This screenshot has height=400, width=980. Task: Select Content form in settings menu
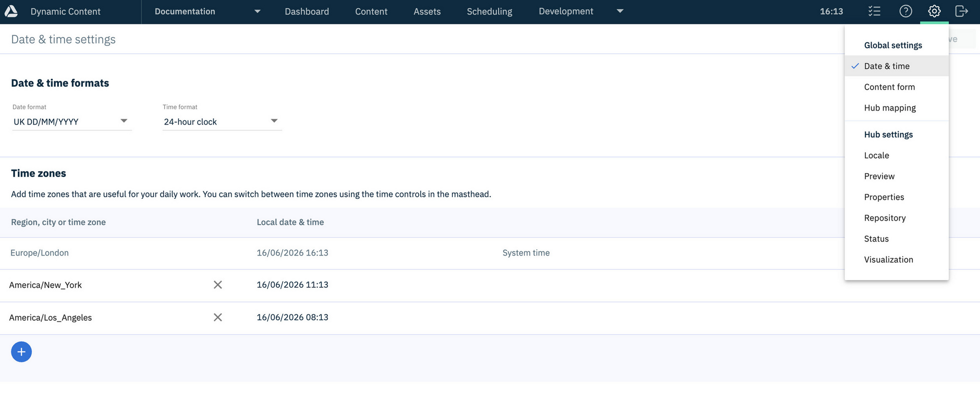[x=897, y=87]
